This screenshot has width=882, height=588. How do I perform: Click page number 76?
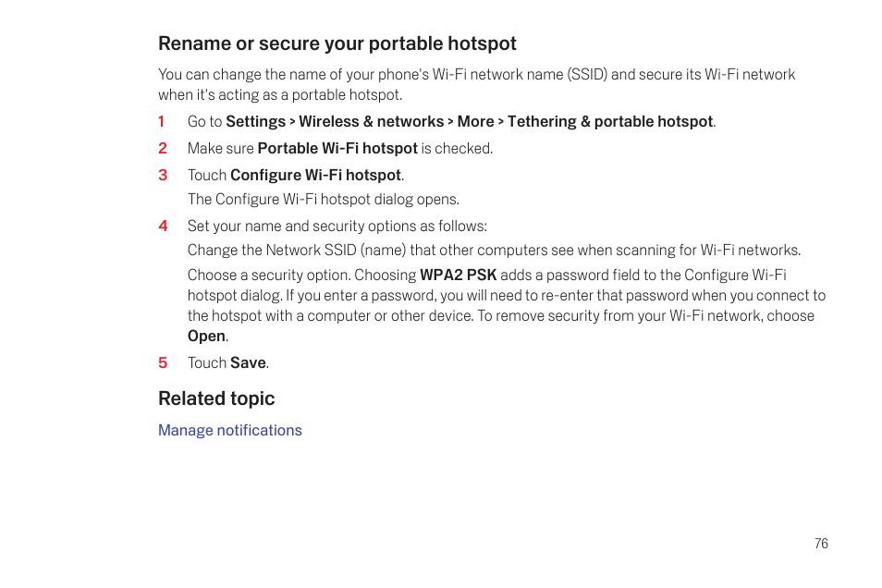point(821,544)
